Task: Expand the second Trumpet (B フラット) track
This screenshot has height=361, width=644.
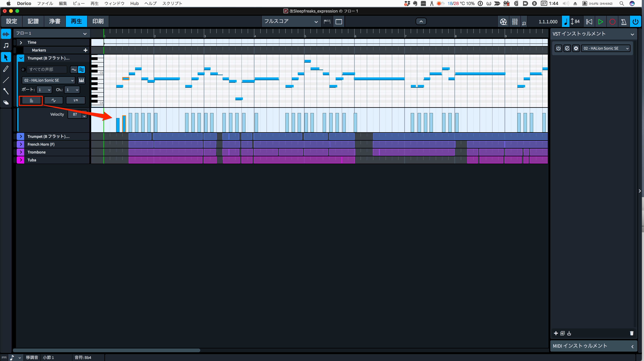Action: coord(21,136)
